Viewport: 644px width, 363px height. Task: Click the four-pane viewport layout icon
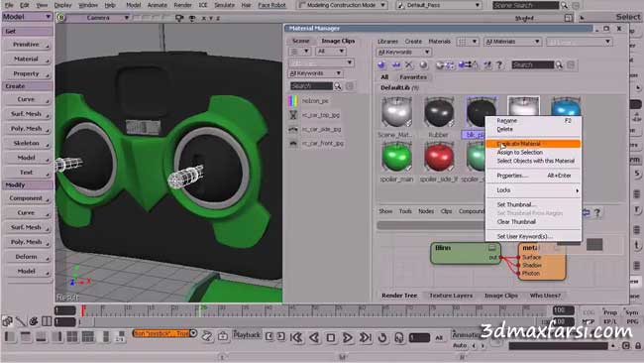pos(72,336)
